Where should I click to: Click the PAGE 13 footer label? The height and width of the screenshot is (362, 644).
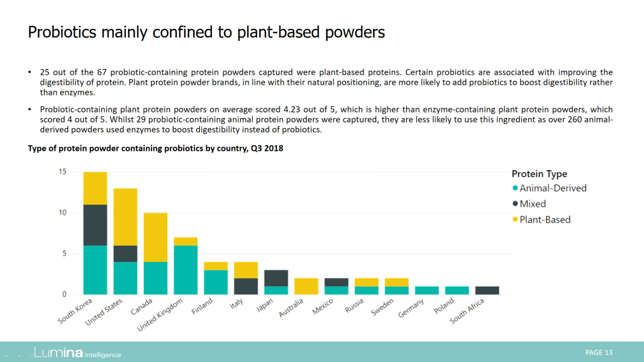(x=599, y=353)
